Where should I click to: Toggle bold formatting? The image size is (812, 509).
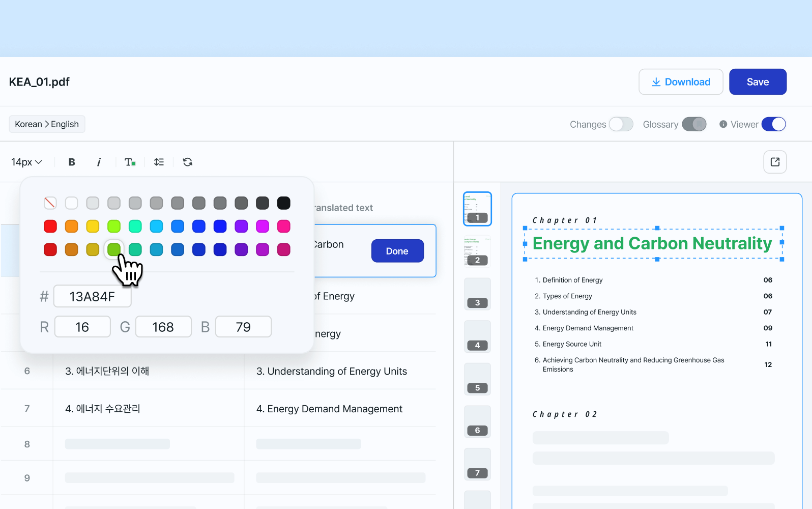click(72, 162)
